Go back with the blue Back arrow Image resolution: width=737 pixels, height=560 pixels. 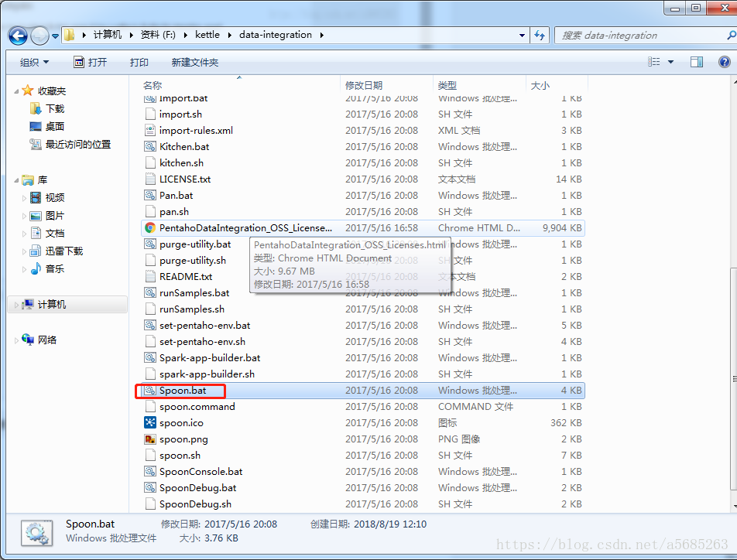pos(19,36)
